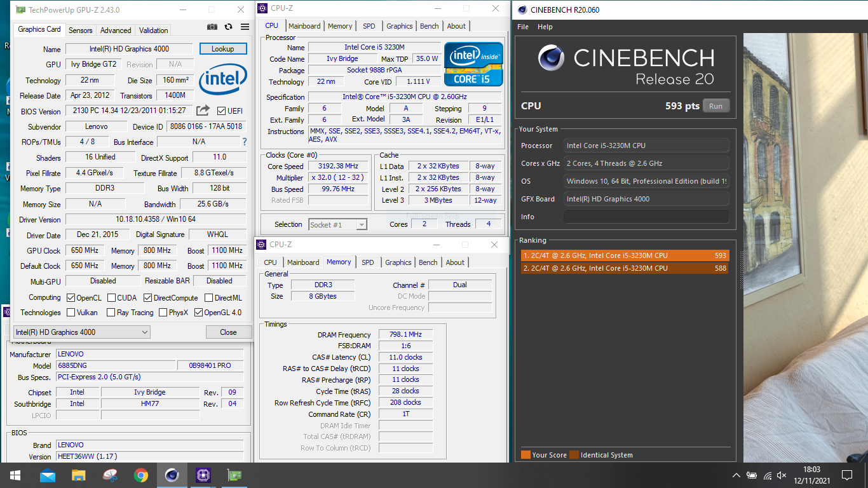Click the GPU-Z refresh icon
Viewport: 868px width, 488px height.
pos(229,27)
